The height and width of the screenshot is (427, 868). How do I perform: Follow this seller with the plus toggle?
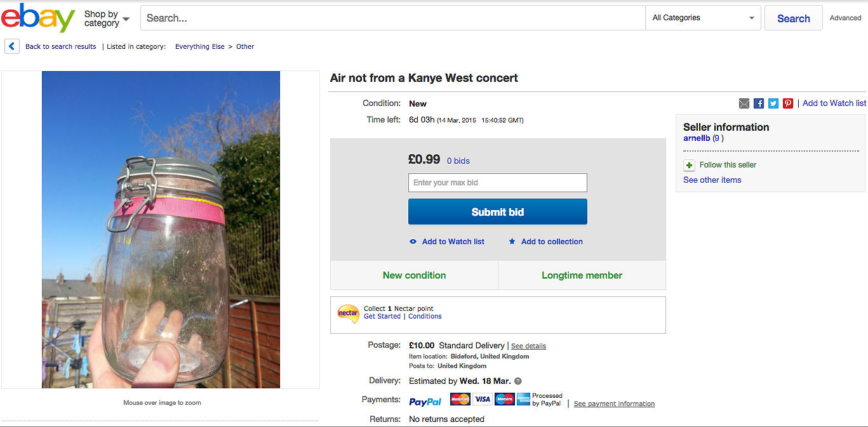689,165
